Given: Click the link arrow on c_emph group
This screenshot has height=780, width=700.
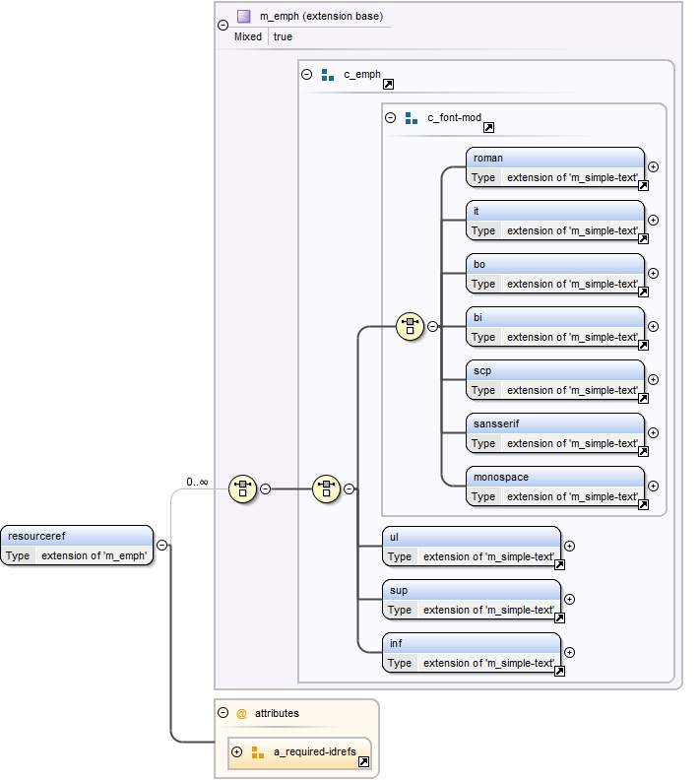Looking at the screenshot, I should pos(388,86).
